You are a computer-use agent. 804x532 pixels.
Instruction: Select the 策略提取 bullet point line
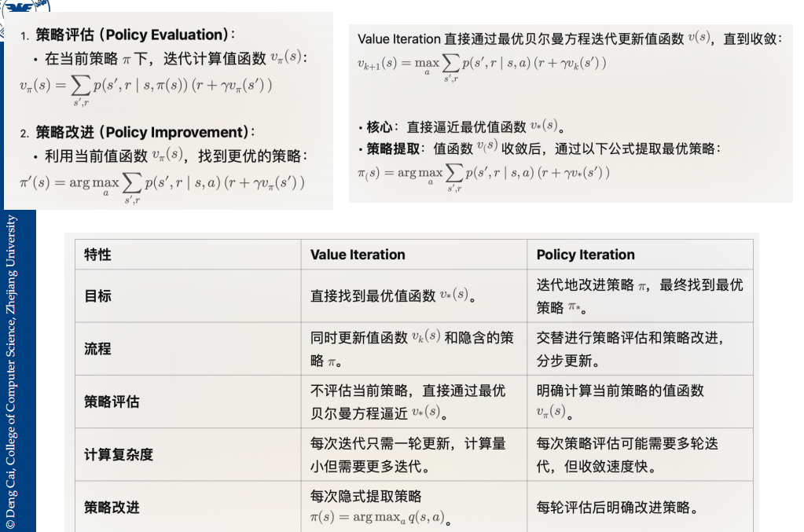(540, 149)
